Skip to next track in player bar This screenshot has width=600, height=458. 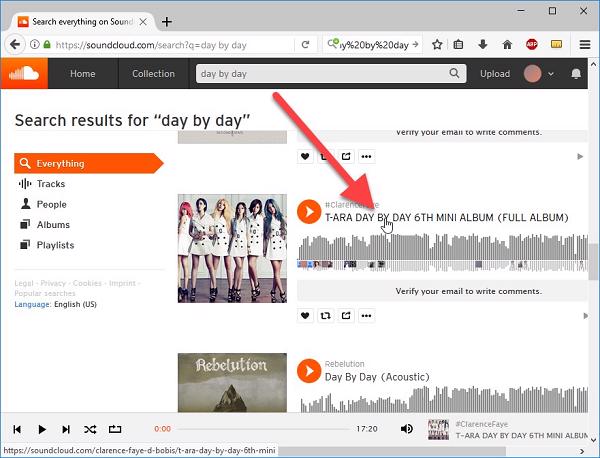point(66,429)
